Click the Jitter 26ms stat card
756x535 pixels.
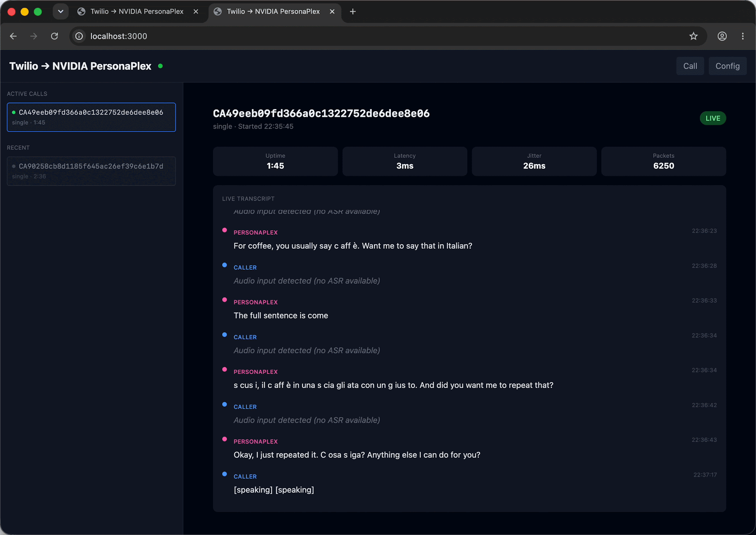point(534,161)
